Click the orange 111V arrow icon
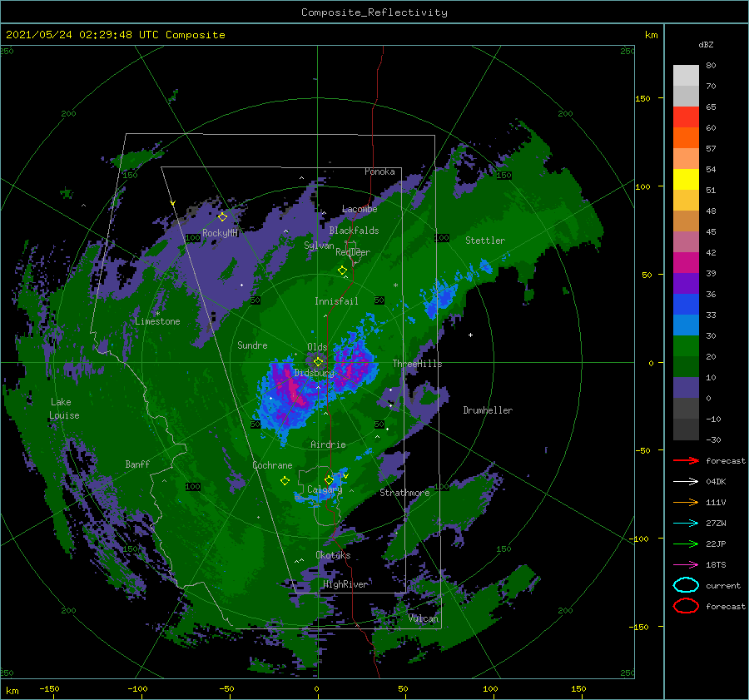This screenshot has height=700, width=749. pyautogui.click(x=686, y=502)
